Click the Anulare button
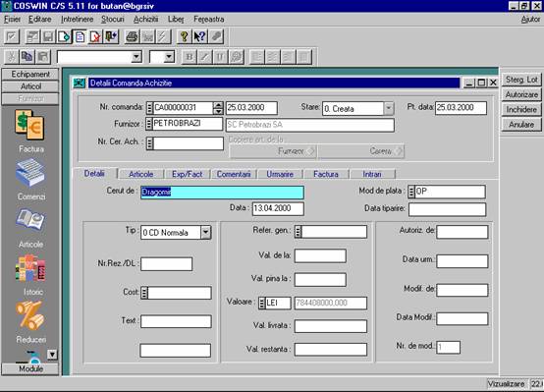The height and width of the screenshot is (392, 544). coord(521,125)
